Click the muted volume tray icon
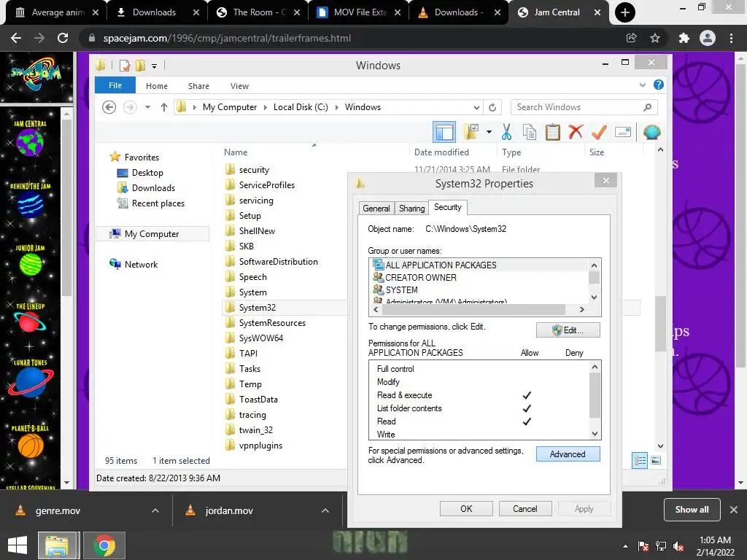This screenshot has width=747, height=560. click(x=678, y=546)
